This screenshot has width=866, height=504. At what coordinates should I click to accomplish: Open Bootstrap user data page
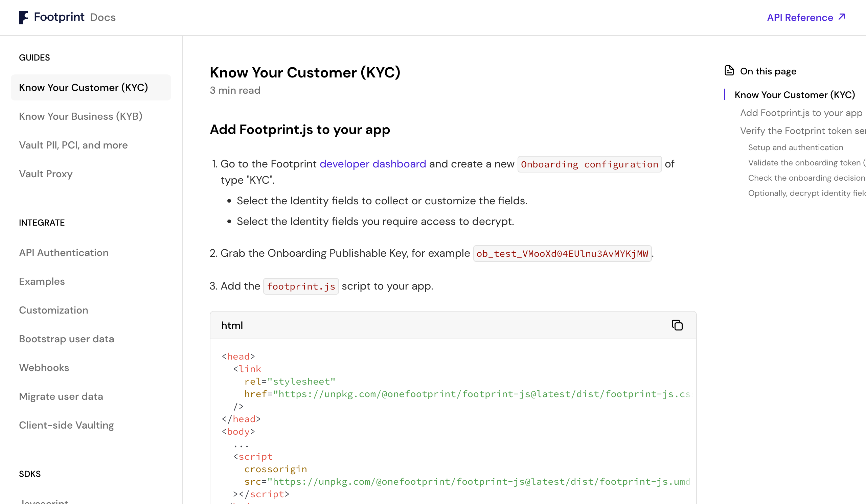click(67, 339)
